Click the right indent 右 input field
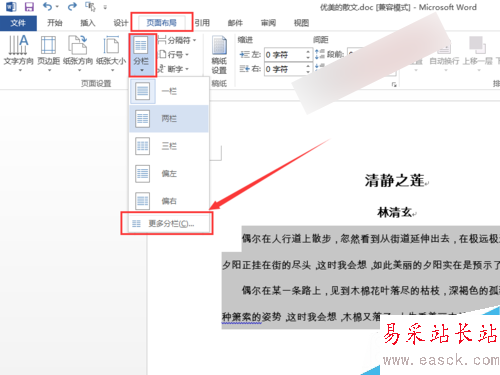500x375 pixels. [285, 69]
